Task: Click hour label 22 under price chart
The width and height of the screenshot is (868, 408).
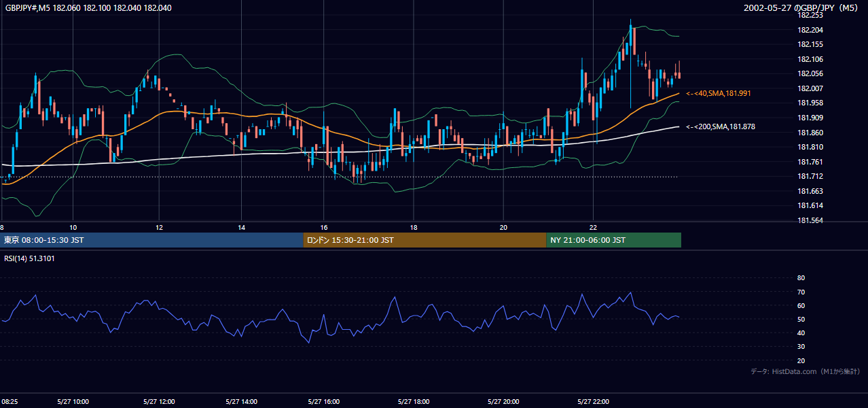Action: coord(593,227)
